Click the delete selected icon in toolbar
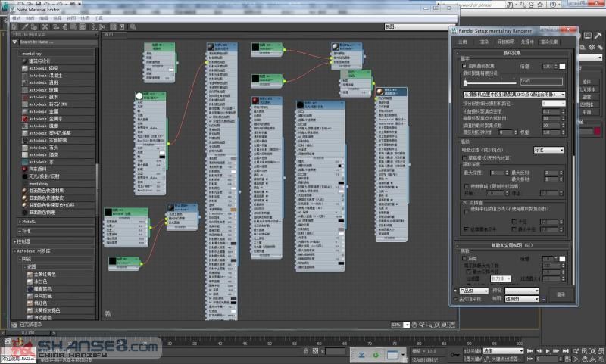606x364 pixels. 44,25
